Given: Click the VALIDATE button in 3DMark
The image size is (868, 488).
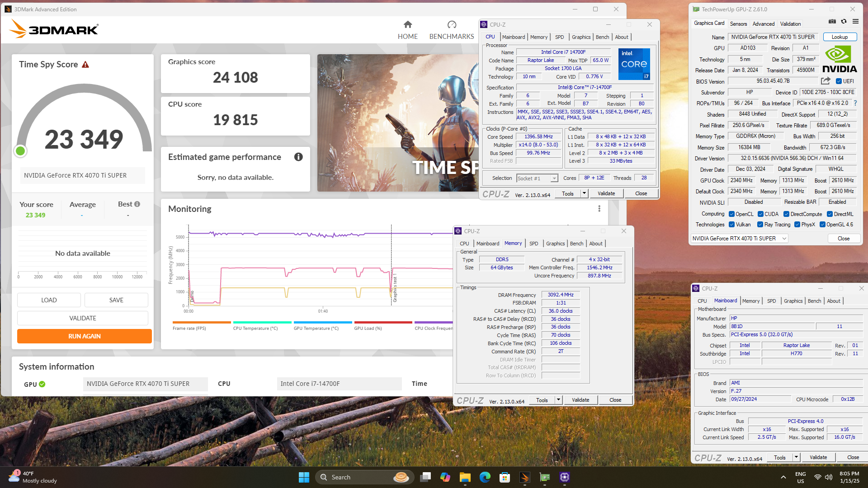Looking at the screenshot, I should [83, 318].
